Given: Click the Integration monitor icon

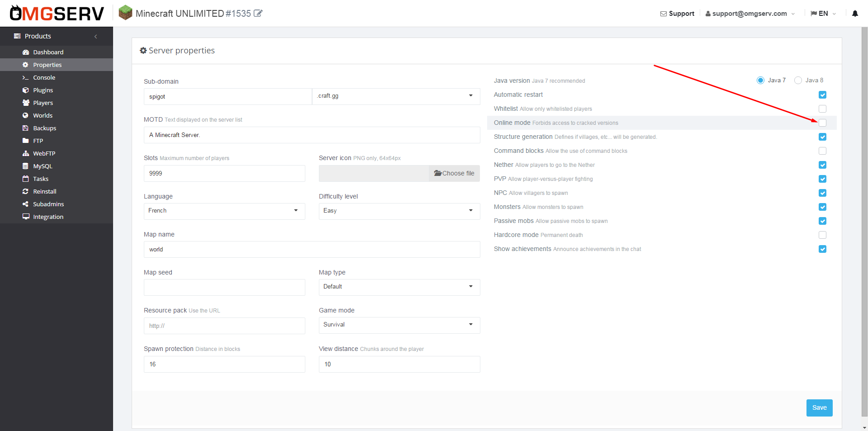Looking at the screenshot, I should coord(26,217).
